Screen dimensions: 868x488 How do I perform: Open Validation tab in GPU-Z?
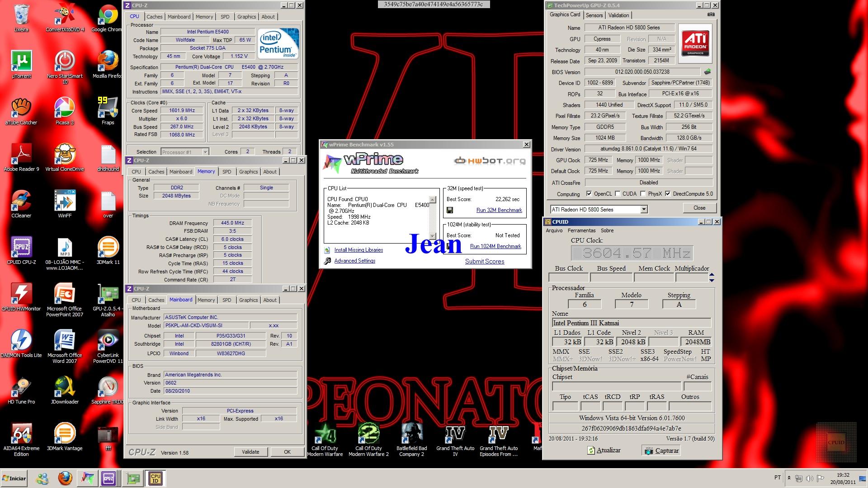pos(618,15)
